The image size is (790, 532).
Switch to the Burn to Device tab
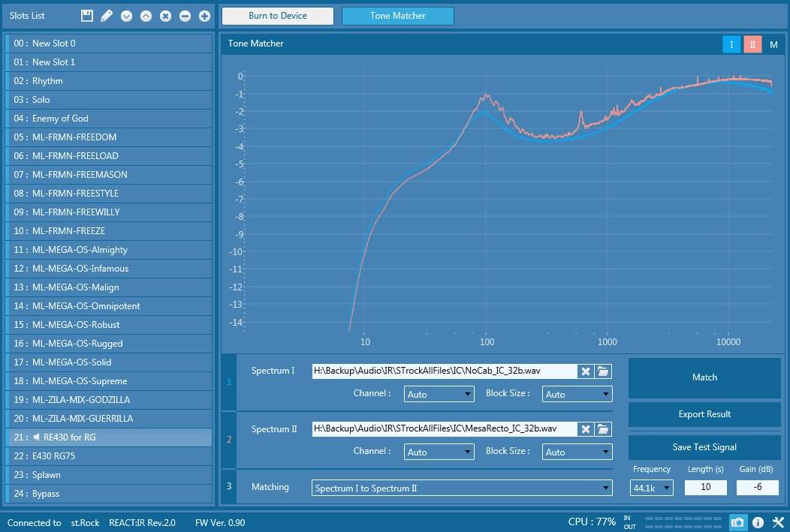(x=278, y=16)
